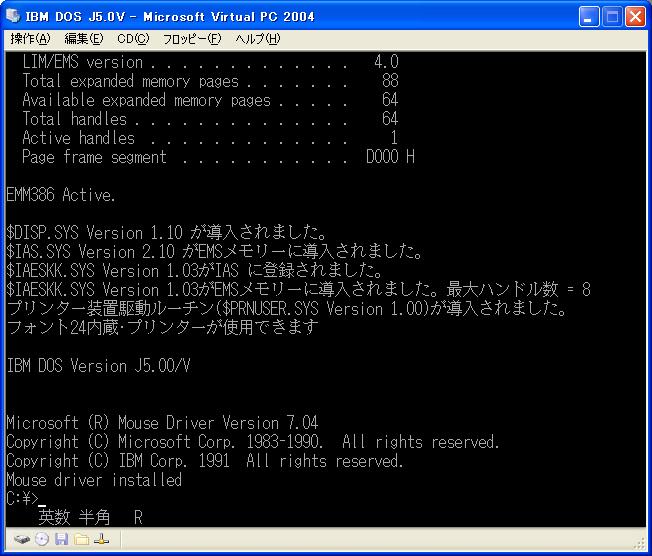Screen dimensions: 652x556
Task: Click the floppy disk status icon
Action: tap(62, 539)
